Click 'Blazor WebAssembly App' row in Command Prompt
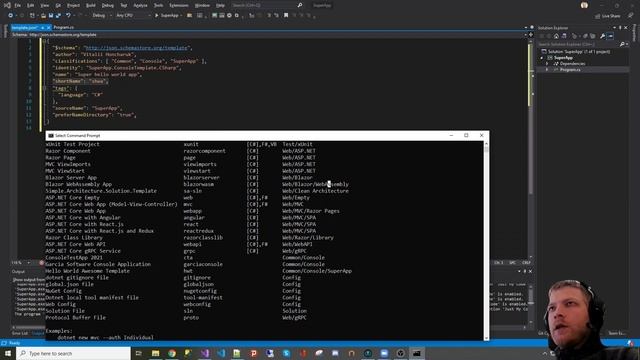640x360 pixels. tap(197, 184)
